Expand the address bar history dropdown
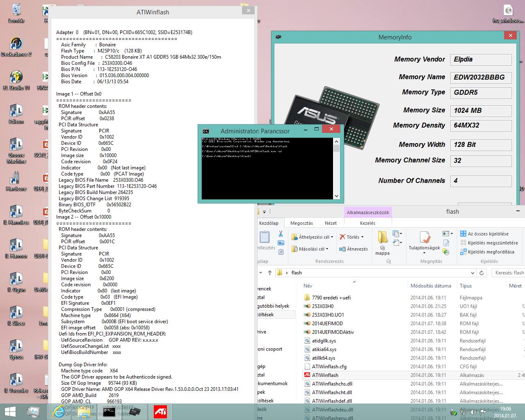Viewport: 525px width, 420px height. (x=472, y=273)
